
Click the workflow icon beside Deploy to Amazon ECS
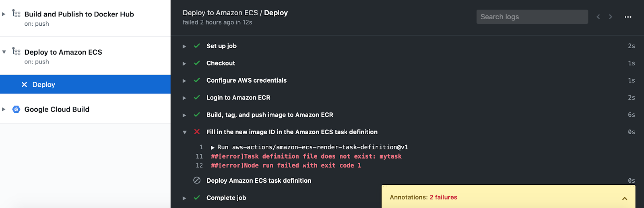pos(16,52)
